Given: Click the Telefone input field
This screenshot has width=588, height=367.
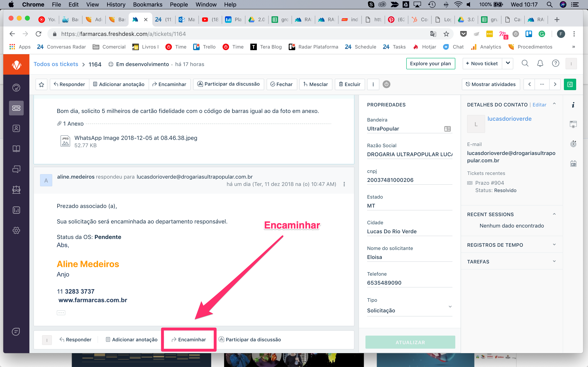Looking at the screenshot, I should click(409, 283).
